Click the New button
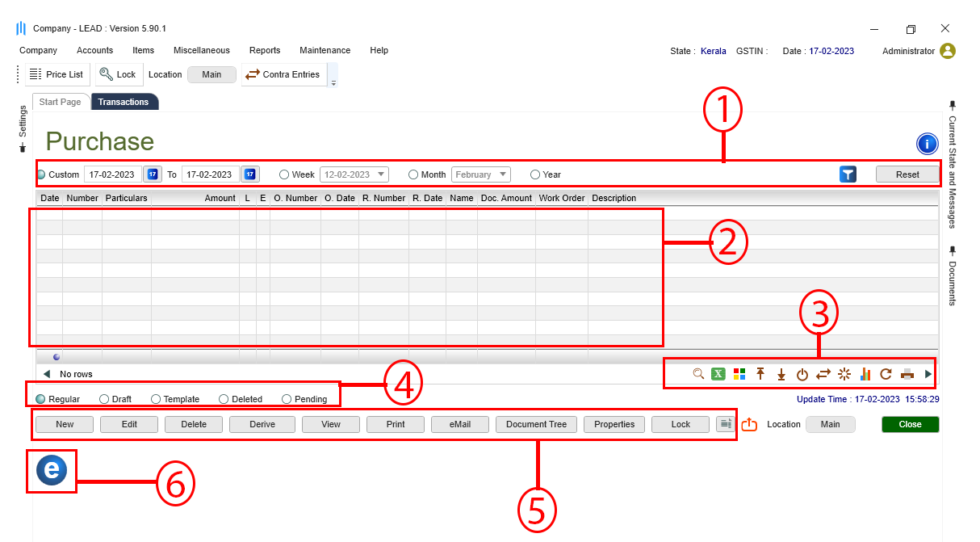The image size is (980, 542). click(65, 424)
